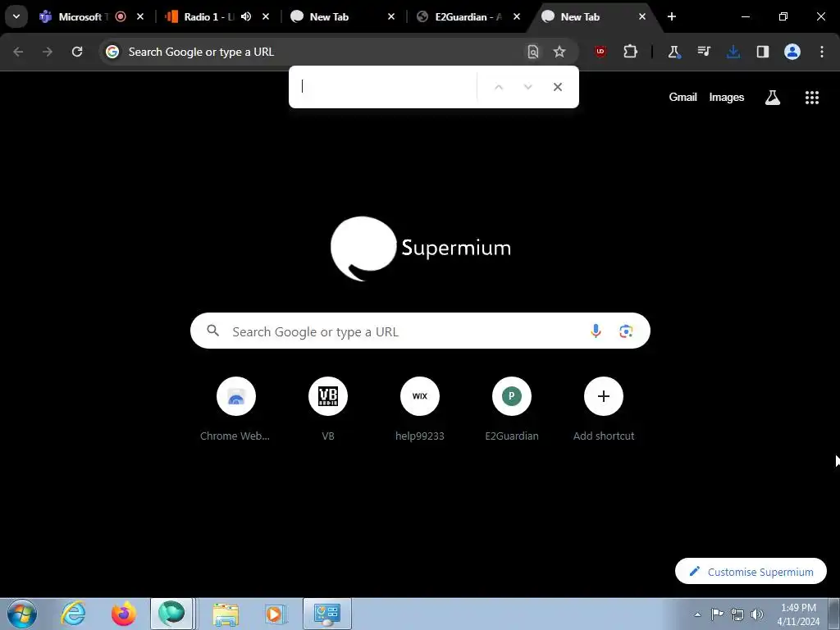Launch Firefox from taskbar
Screen dimensions: 840x630
pos(123,614)
